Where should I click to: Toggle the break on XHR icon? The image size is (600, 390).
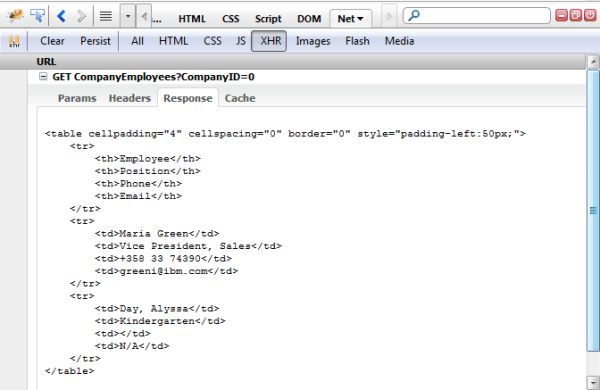pyautogui.click(x=14, y=41)
